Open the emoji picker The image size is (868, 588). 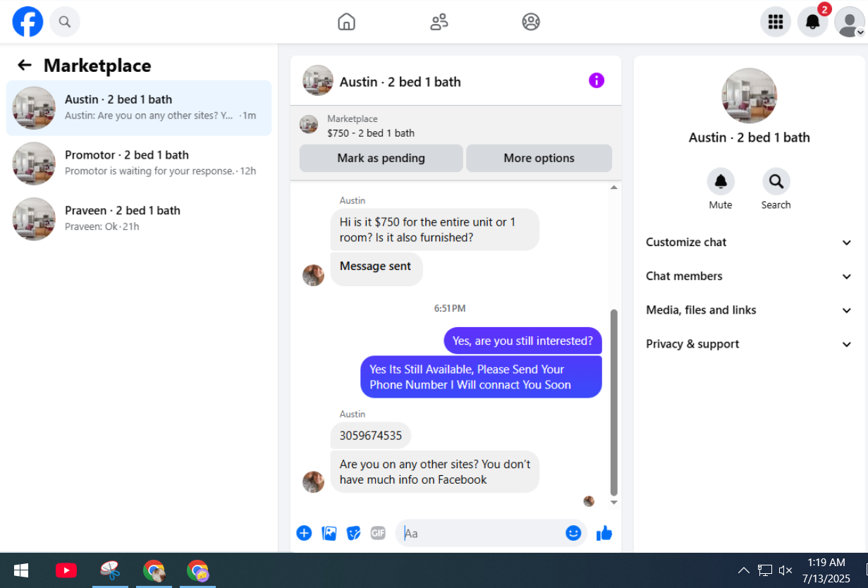(x=573, y=533)
